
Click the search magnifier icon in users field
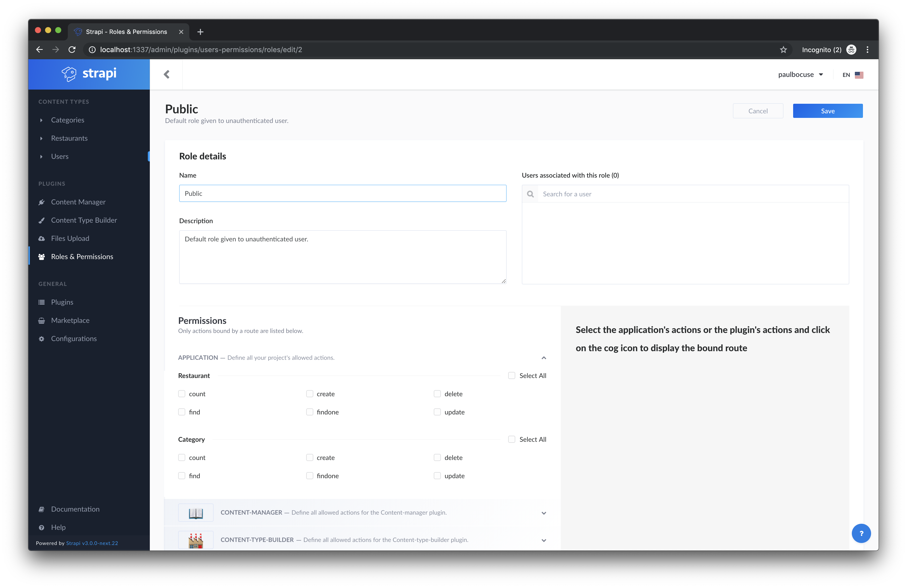[x=530, y=194]
